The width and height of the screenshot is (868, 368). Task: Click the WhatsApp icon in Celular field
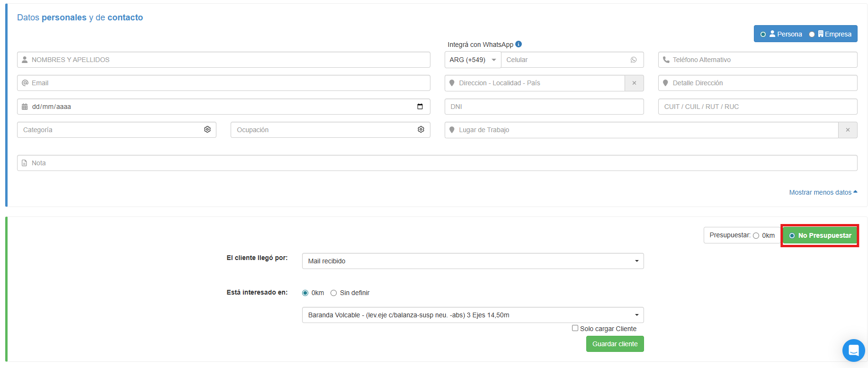pyautogui.click(x=634, y=60)
